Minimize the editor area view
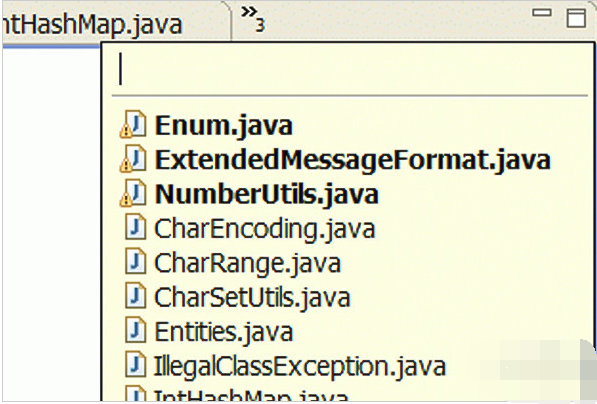 pyautogui.click(x=541, y=13)
